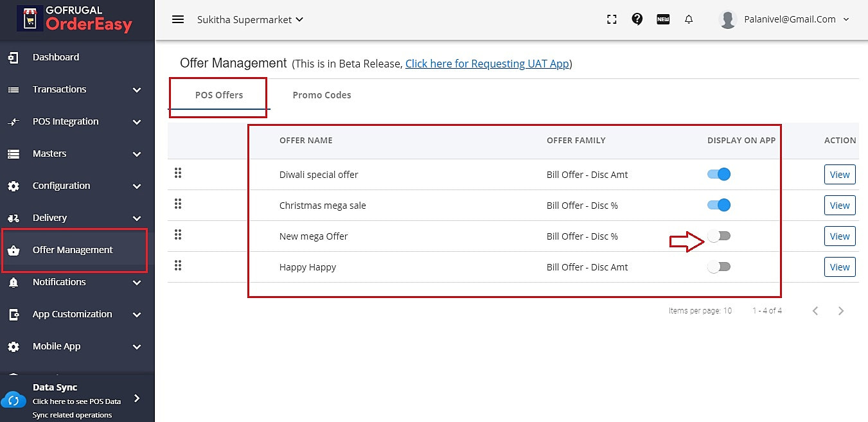868x422 pixels.
Task: Click the user profile avatar icon
Action: click(728, 20)
